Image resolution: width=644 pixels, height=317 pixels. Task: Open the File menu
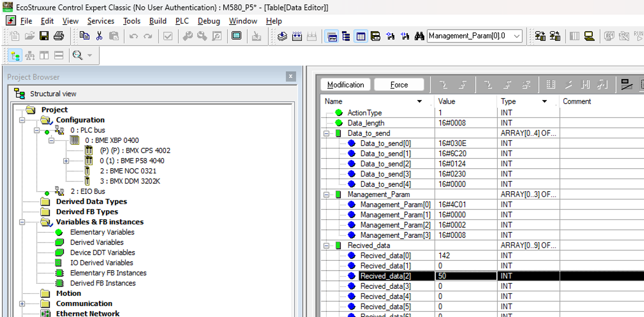pos(26,21)
